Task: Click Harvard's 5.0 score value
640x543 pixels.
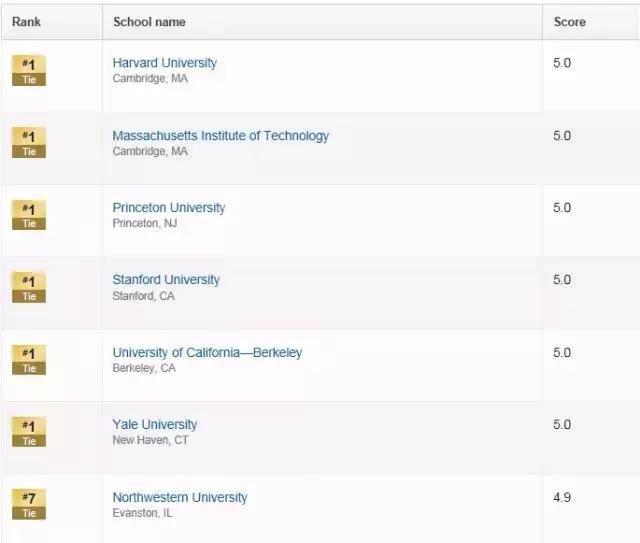Action: (x=562, y=63)
